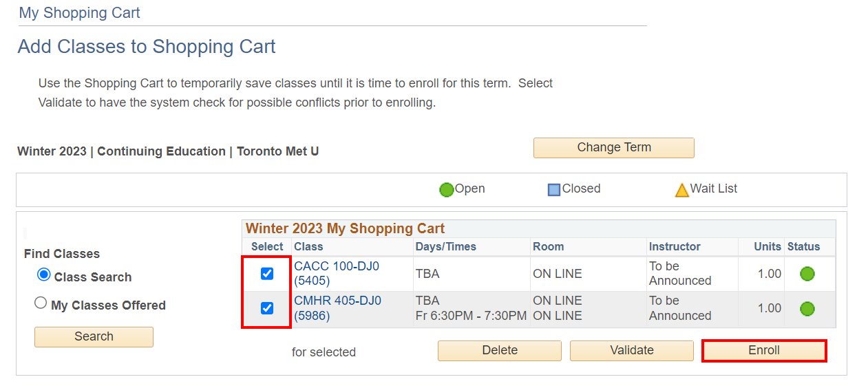Click green status circle for CMHR 405-DJ0
Viewport: 868px width, 388px height.
[807, 308]
